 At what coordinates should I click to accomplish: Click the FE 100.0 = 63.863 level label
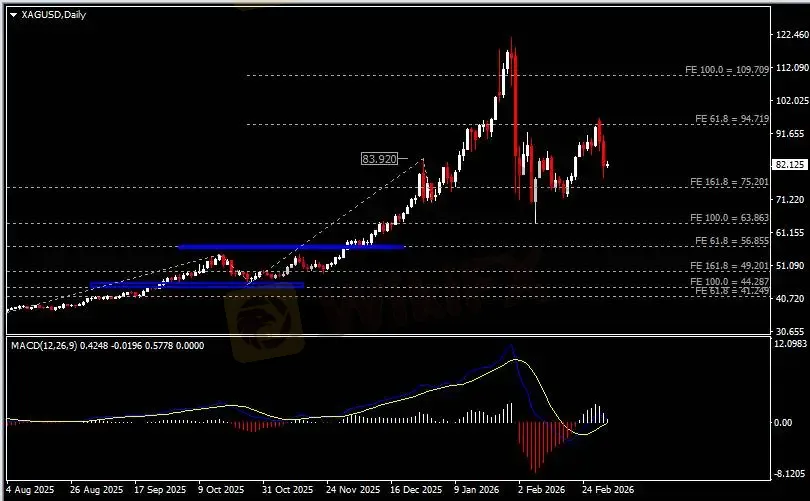729,218
